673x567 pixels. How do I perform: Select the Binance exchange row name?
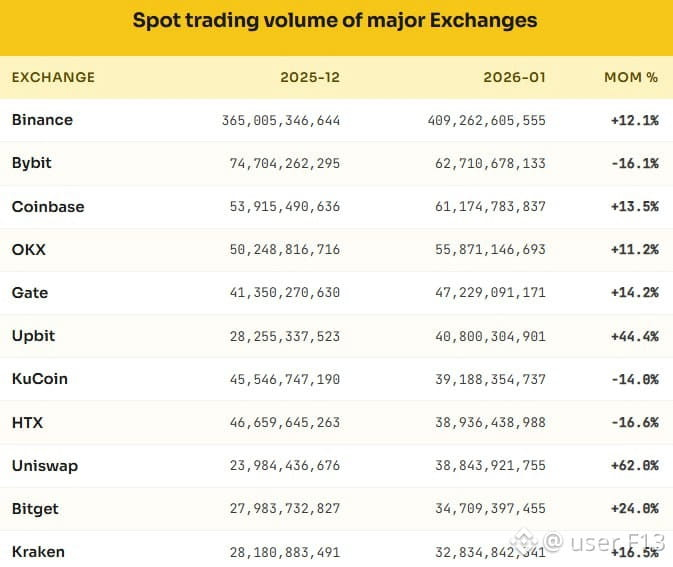(42, 120)
